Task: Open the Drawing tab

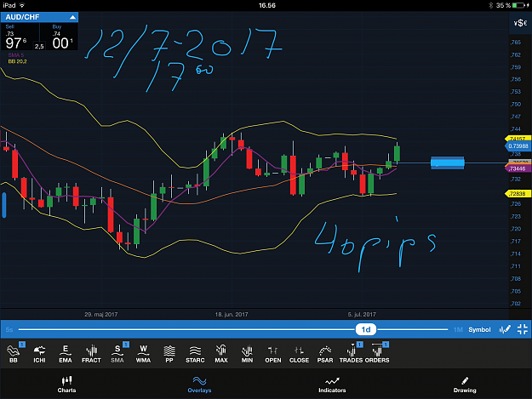Action: [x=465, y=385]
